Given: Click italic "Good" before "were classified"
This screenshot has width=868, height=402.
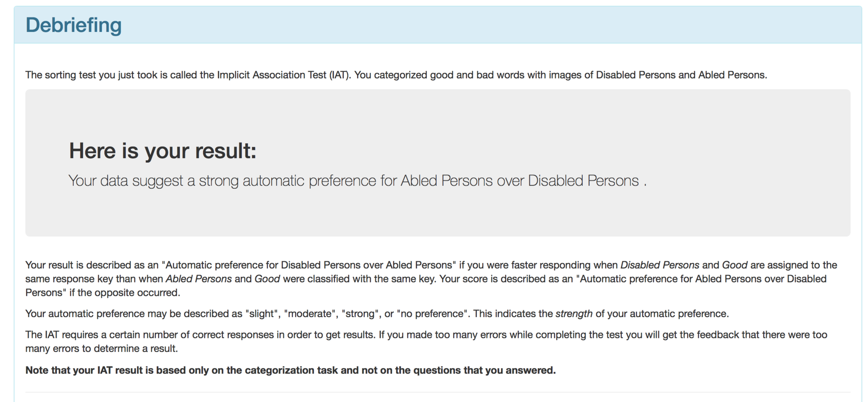Looking at the screenshot, I should (x=267, y=279).
